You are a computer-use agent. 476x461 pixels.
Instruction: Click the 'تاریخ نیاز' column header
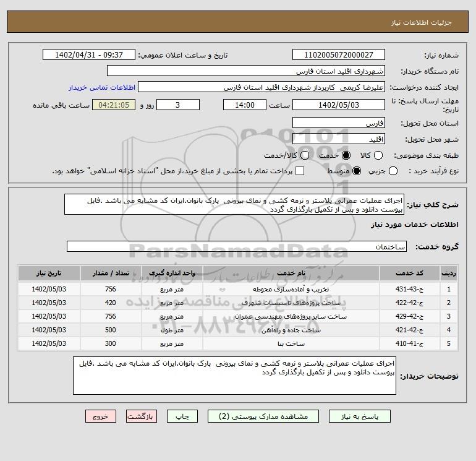pyautogui.click(x=49, y=273)
